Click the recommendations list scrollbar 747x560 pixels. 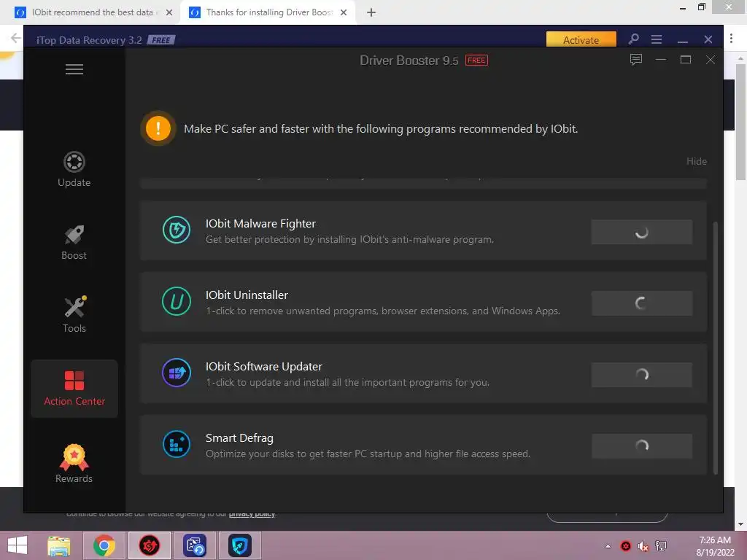click(x=715, y=348)
